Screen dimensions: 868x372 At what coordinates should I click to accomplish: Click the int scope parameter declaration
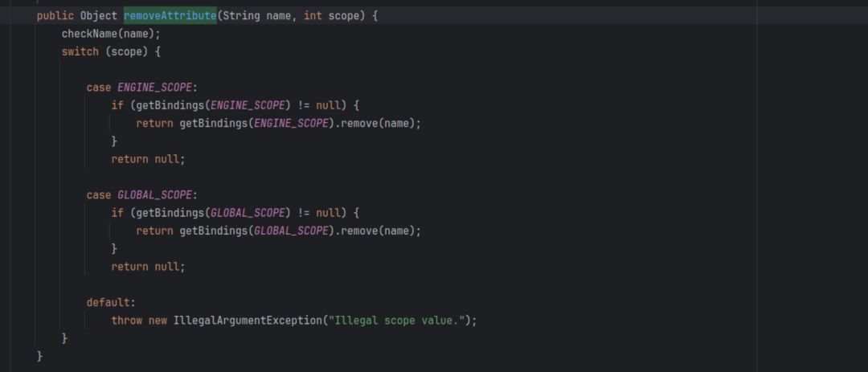(x=331, y=16)
